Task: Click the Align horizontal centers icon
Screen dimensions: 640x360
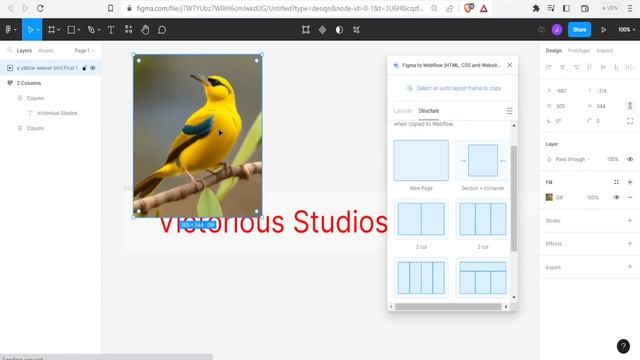Action: tap(562, 67)
